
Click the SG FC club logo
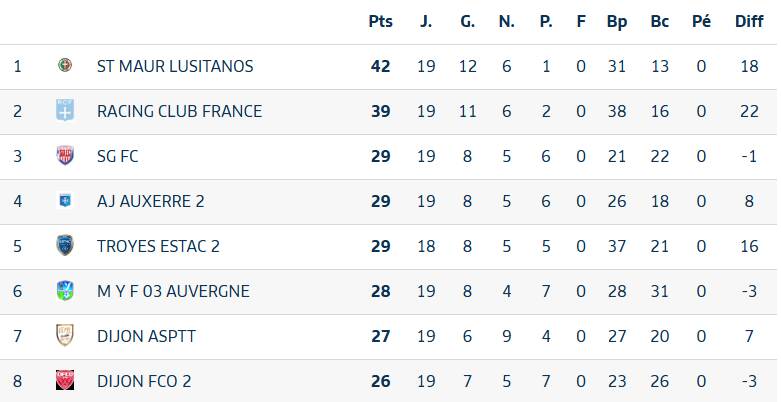(x=65, y=156)
